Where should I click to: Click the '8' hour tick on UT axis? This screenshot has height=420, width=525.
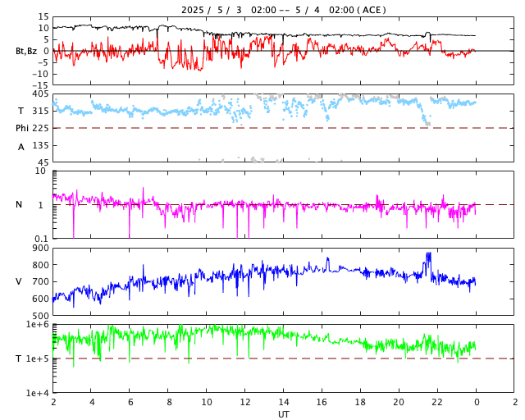click(x=169, y=402)
